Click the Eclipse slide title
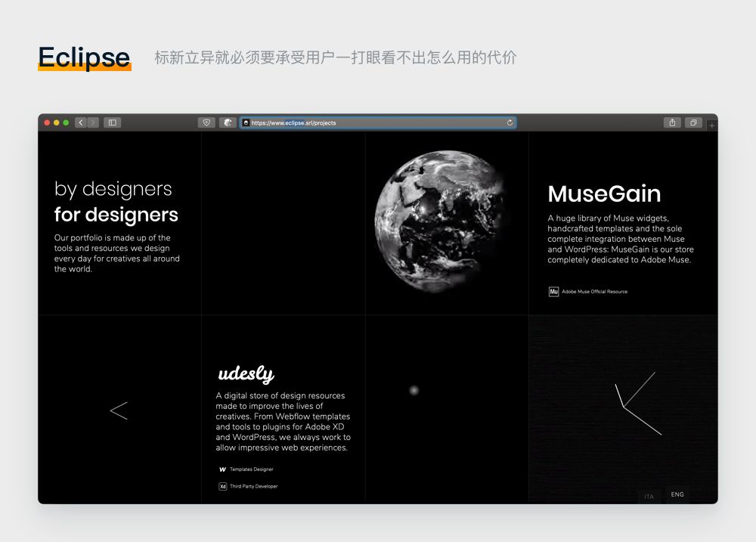756x542 pixels. [85, 57]
